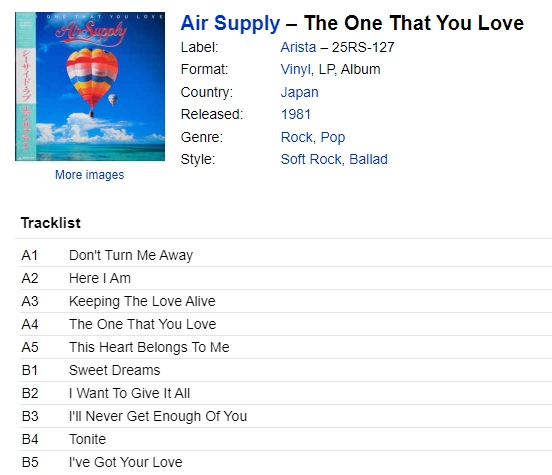The height and width of the screenshot is (475, 552).
Task: Select the Pop genre link
Action: pyautogui.click(x=333, y=137)
